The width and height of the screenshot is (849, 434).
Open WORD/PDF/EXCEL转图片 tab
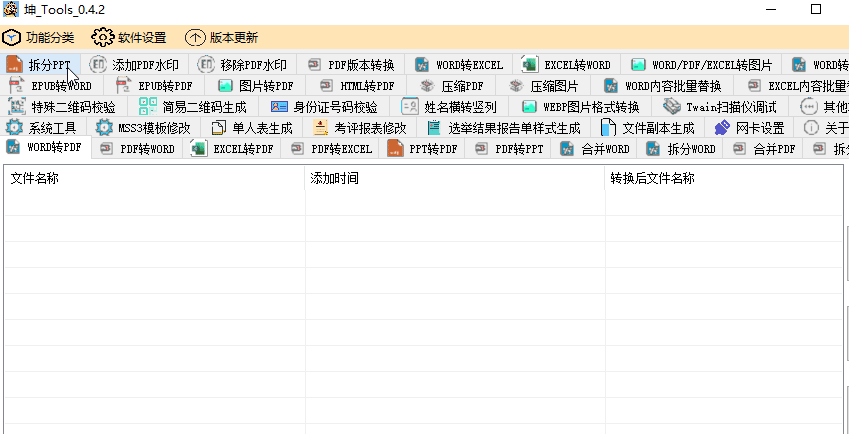pos(702,65)
